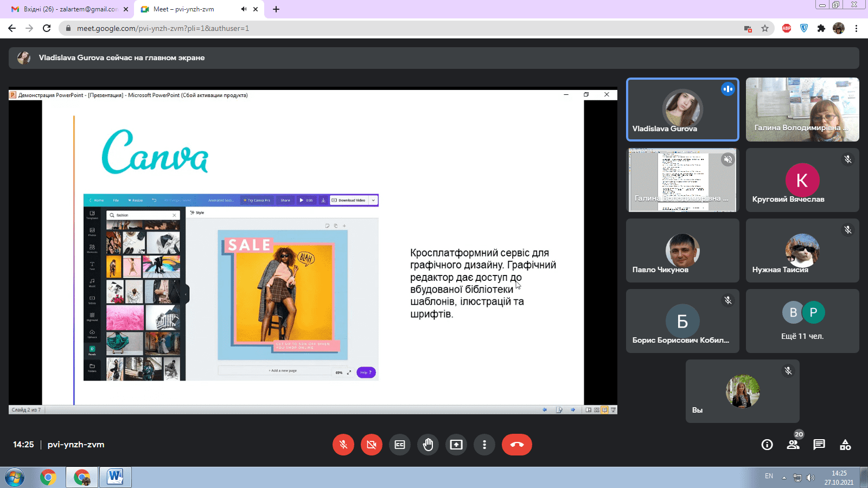Open volume speaker icon in tray

click(x=810, y=478)
